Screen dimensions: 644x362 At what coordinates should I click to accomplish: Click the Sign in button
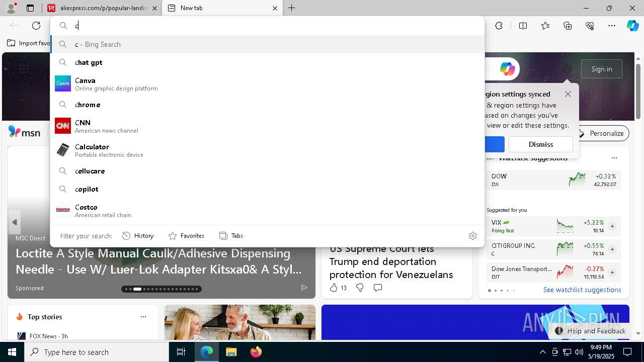coord(602,69)
